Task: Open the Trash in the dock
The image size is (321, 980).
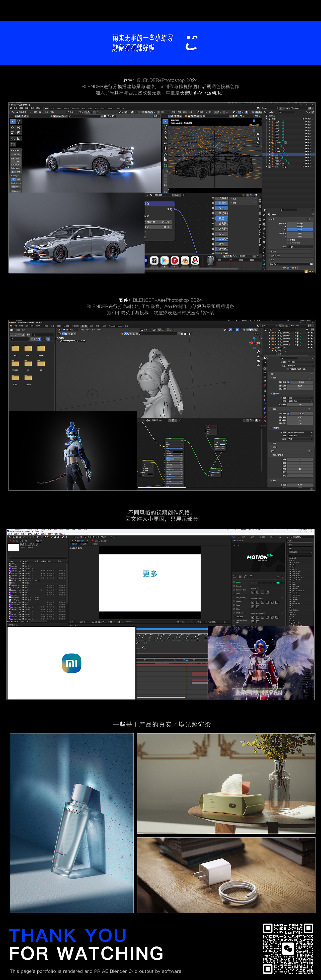Action: point(210,260)
